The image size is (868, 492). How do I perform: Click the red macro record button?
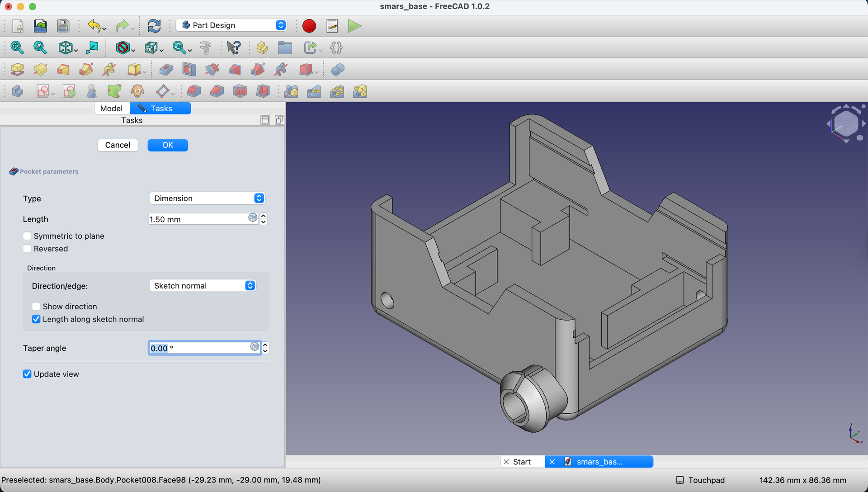(x=309, y=26)
